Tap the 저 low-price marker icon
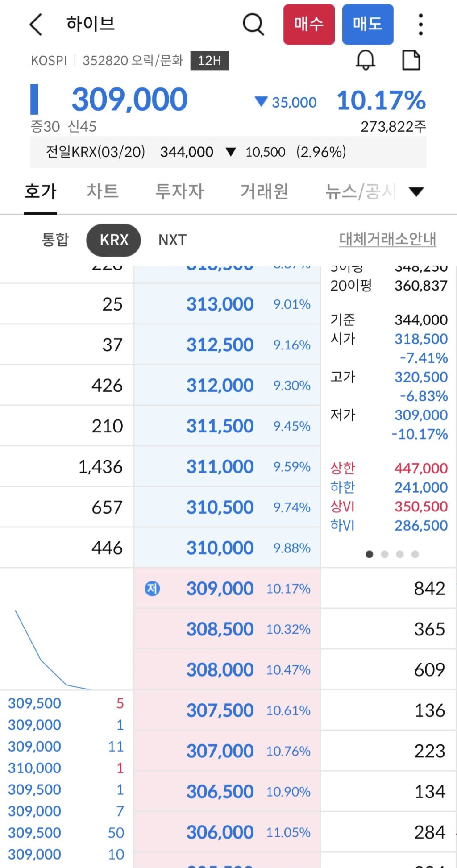 152,589
